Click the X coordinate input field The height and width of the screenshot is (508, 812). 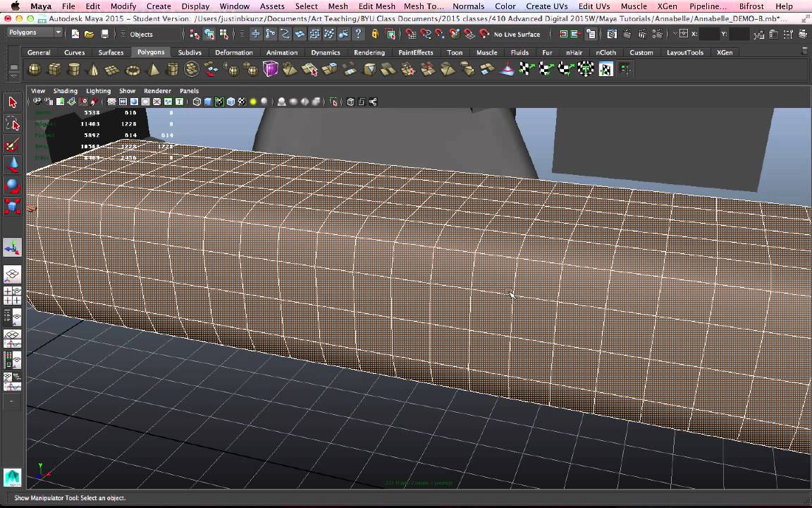[708, 34]
